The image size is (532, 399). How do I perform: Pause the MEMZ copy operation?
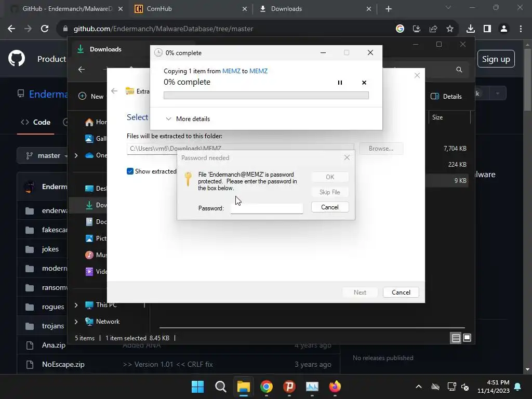tap(340, 83)
